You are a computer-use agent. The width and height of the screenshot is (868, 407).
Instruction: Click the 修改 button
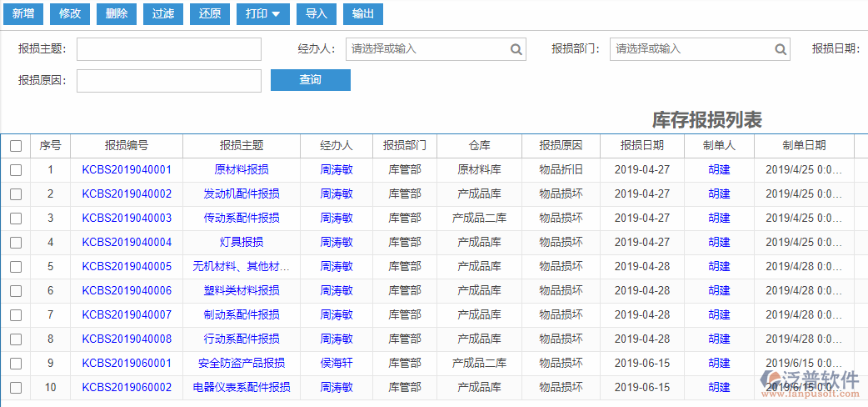[70, 14]
